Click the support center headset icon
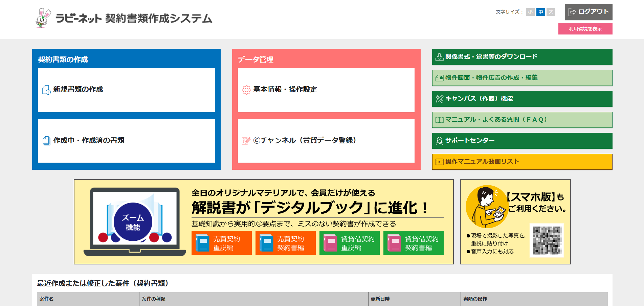Screen dimensions: 644x306 point(439,141)
